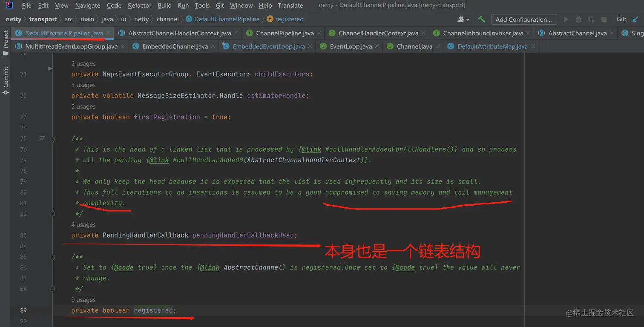The height and width of the screenshot is (327, 644).
Task: Click the interface icon on the Channel.java tab
Action: 390,46
